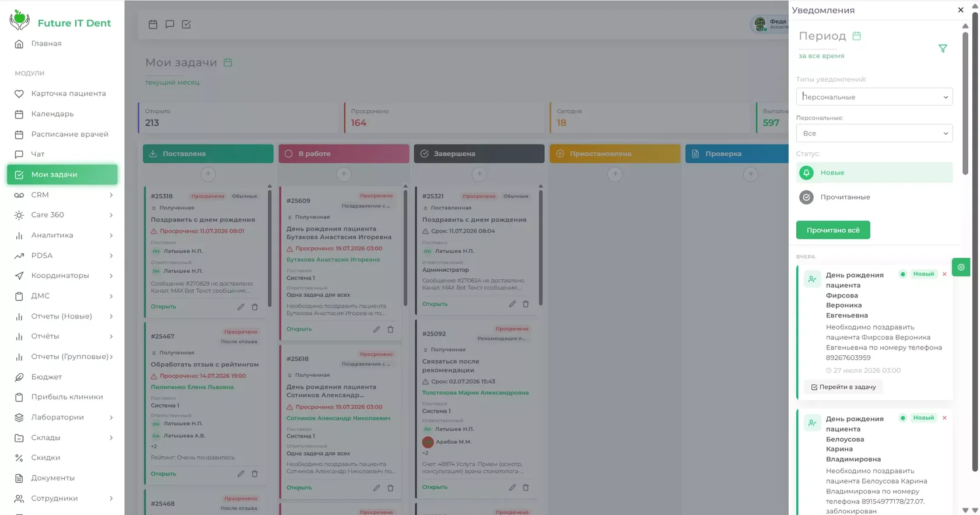The image size is (980, 515).
Task: Click the Прочитано всё button
Action: coord(832,230)
